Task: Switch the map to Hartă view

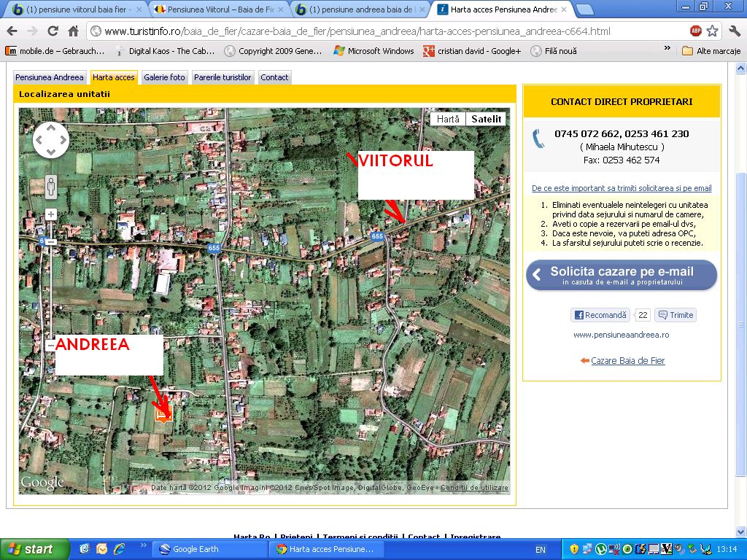Action: pos(448,119)
